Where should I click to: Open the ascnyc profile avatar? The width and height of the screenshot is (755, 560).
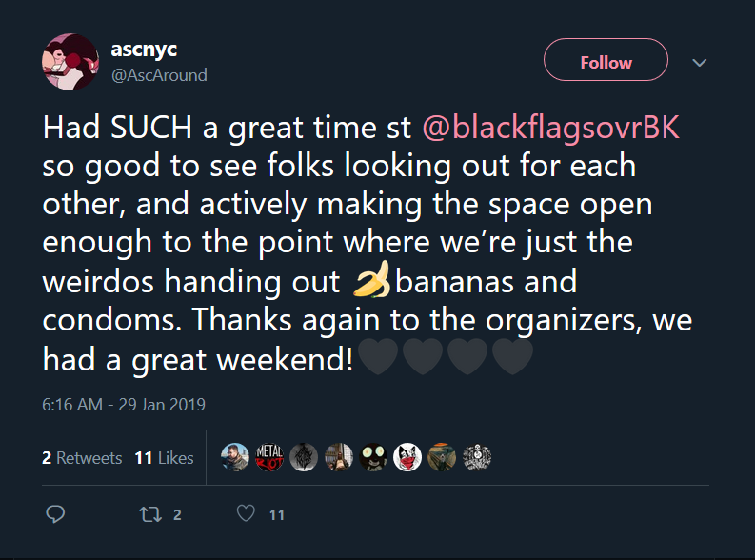click(x=70, y=63)
